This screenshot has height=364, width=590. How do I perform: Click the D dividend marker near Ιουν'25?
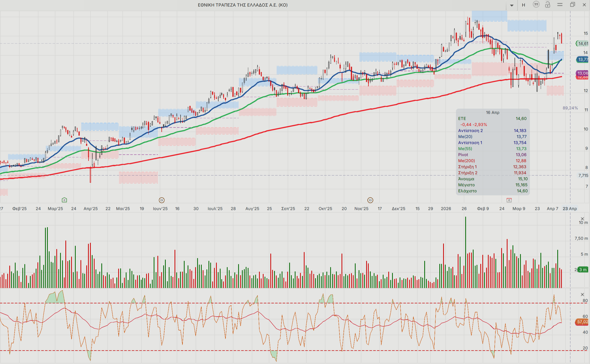pyautogui.click(x=162, y=200)
